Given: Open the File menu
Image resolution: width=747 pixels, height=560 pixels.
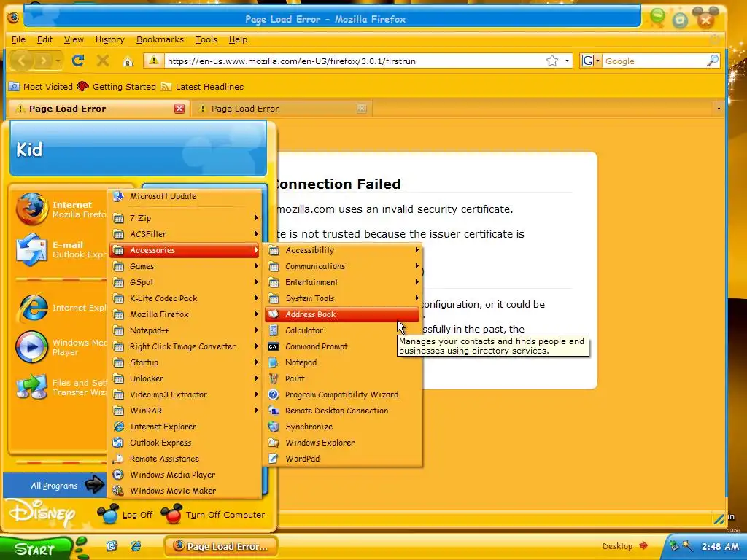Looking at the screenshot, I should (18, 39).
